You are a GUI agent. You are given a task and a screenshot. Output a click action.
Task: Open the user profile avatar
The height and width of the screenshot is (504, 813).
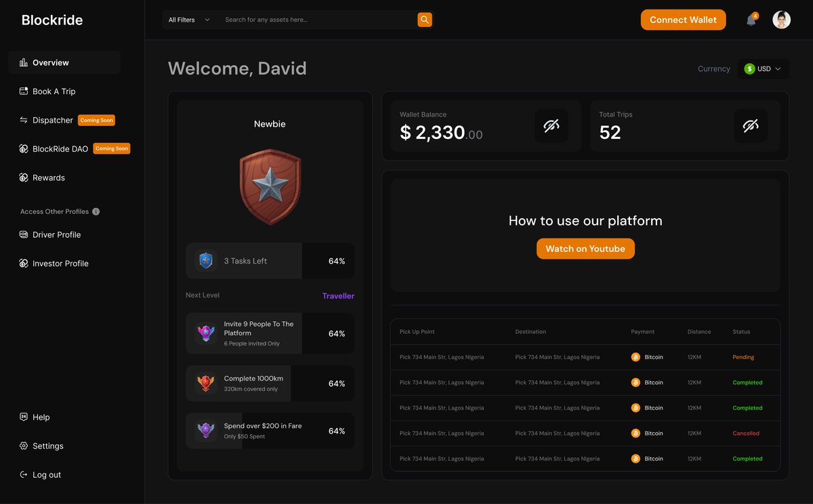pos(781,20)
